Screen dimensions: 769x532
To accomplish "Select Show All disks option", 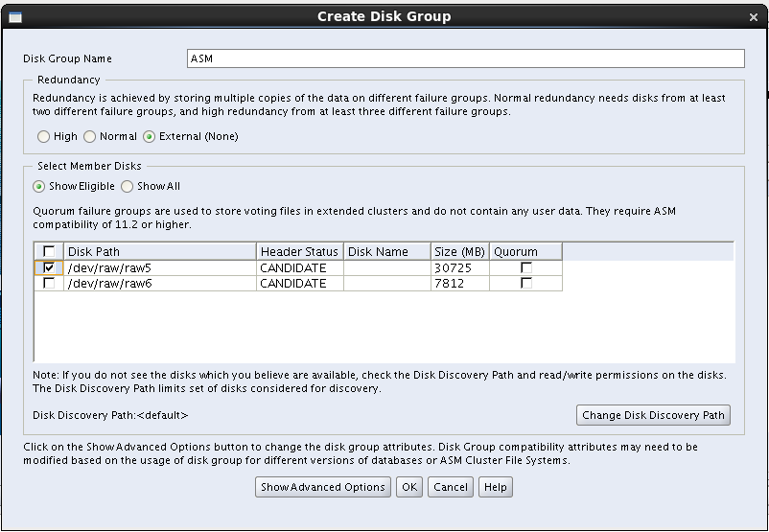I will [128, 187].
